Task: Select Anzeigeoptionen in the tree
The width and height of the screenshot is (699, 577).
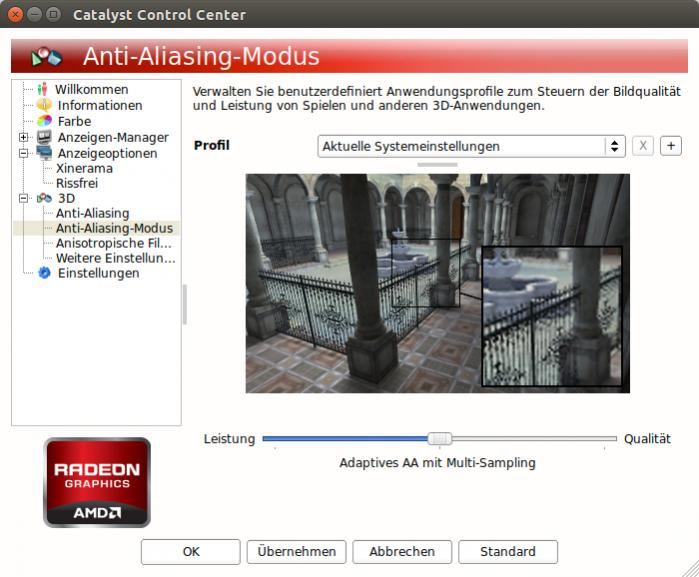Action: tap(107, 153)
